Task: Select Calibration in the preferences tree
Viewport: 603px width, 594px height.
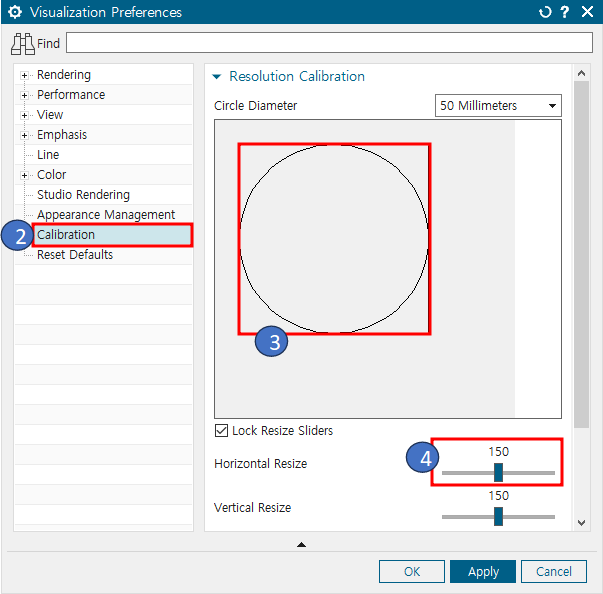Action: (x=66, y=235)
